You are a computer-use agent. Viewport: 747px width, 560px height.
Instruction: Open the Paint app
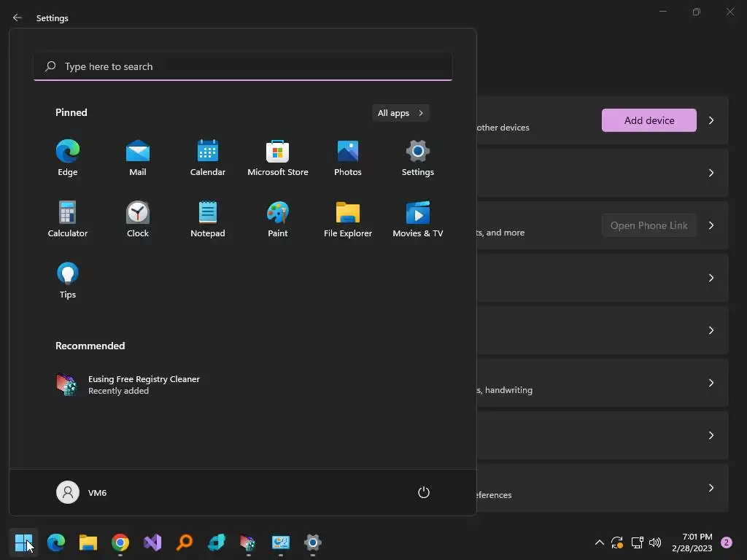pos(278,219)
